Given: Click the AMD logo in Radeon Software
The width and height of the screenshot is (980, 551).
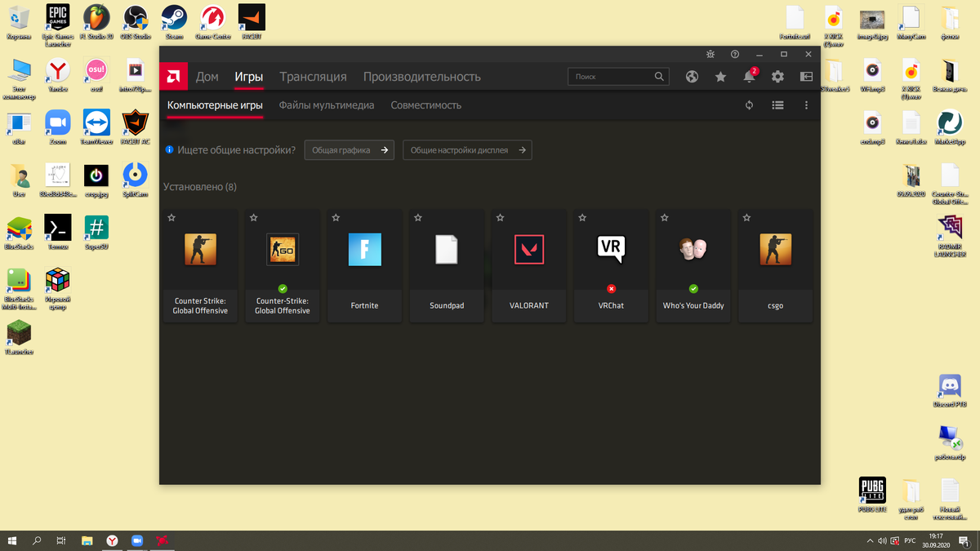Looking at the screenshot, I should pyautogui.click(x=174, y=77).
